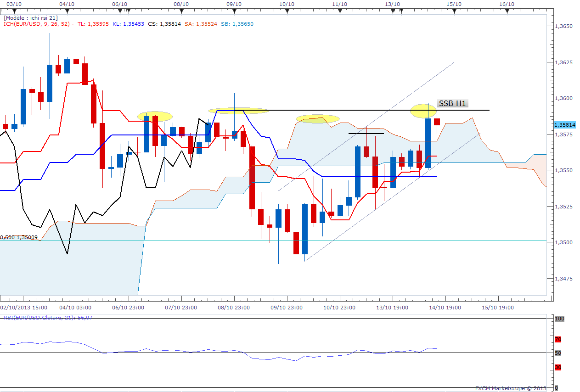580x392 pixels.
Task: Click the 1,3500 price axis label
Action: pyautogui.click(x=563, y=242)
